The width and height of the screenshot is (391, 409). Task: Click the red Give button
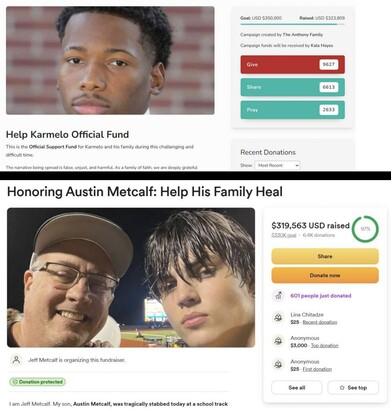[x=292, y=65]
